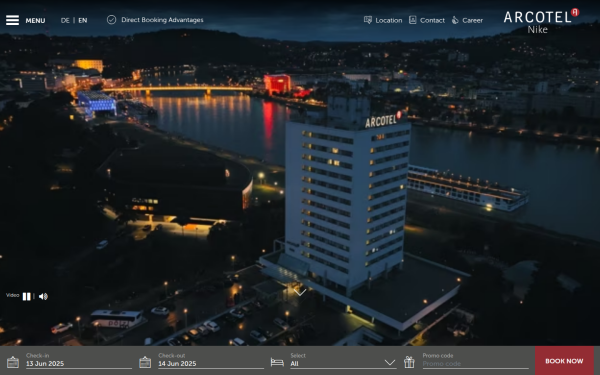
Task: Click the check-out calendar icon
Action: (x=145, y=362)
